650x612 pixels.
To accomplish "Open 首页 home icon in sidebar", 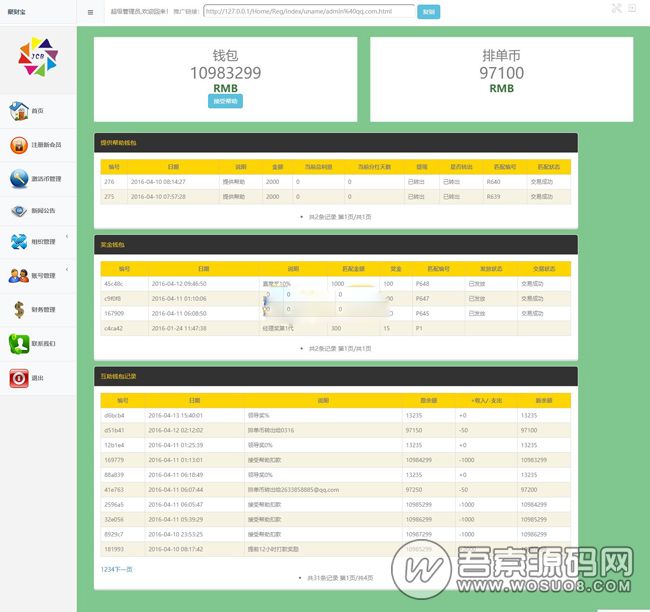I will [x=18, y=111].
